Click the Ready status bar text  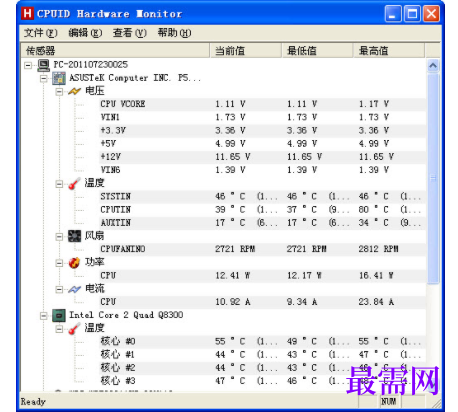[x=33, y=402]
